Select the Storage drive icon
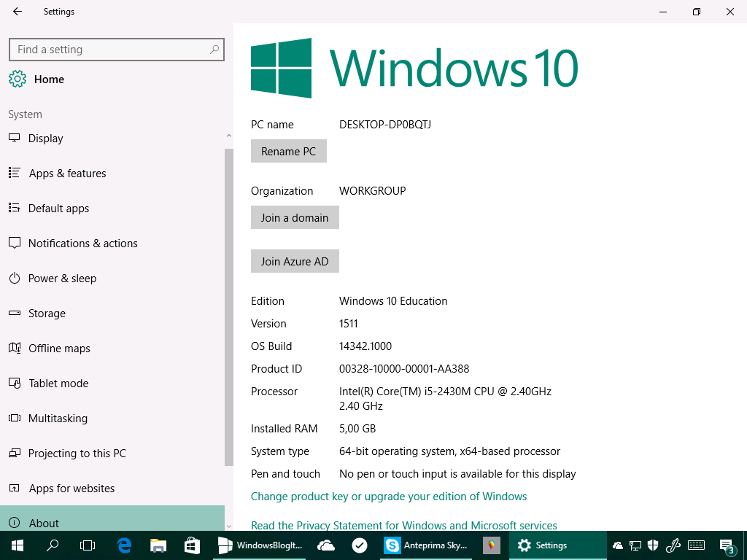Screen dimensions: 747x560 15,314
